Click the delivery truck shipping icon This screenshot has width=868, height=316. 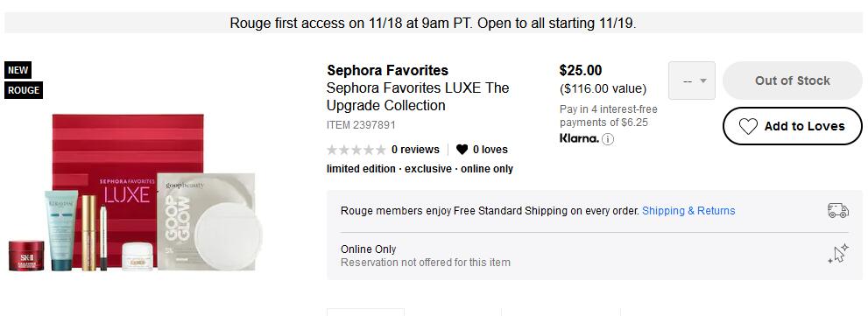[x=837, y=211]
